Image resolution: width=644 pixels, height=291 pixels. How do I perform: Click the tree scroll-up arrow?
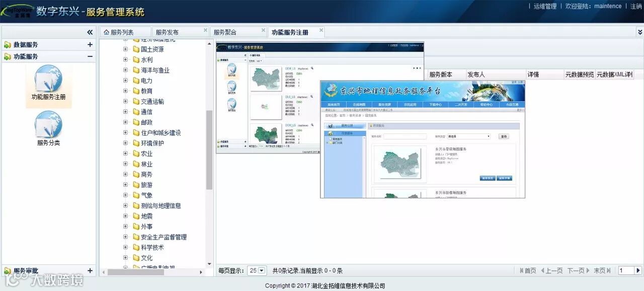click(x=209, y=43)
